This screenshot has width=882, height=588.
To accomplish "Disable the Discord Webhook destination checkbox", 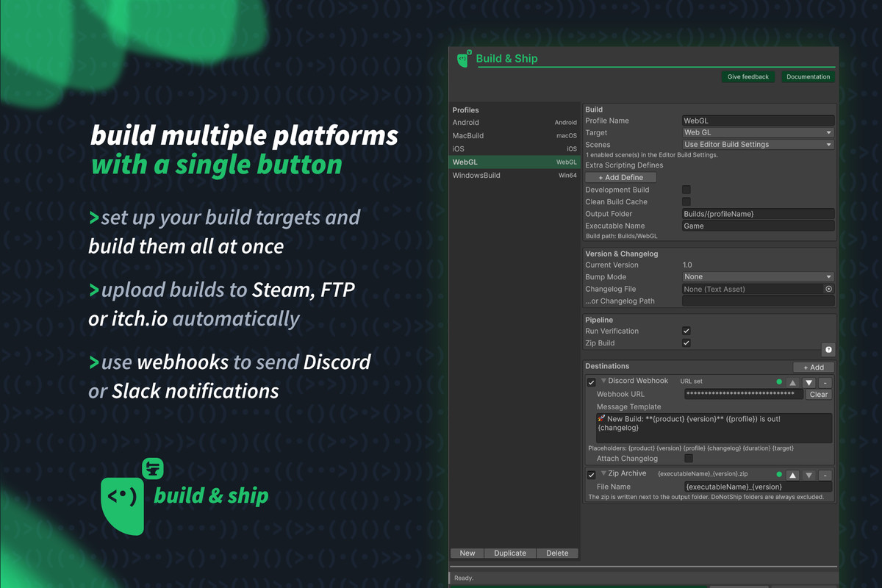I will pyautogui.click(x=592, y=383).
